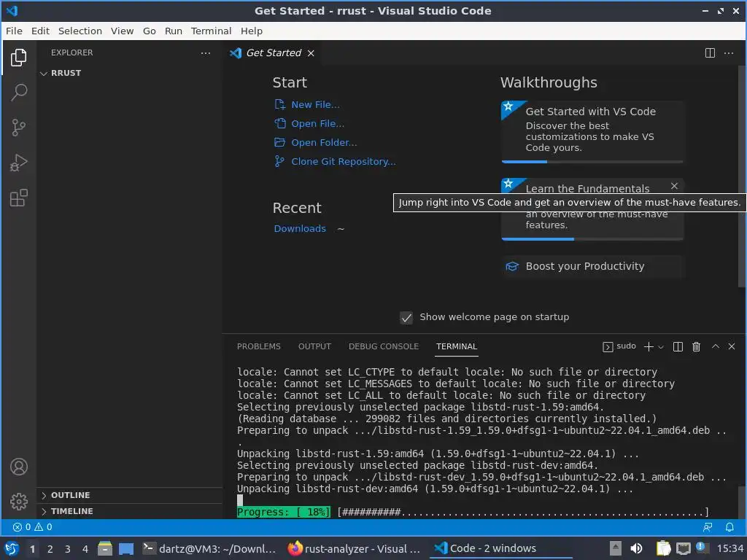Open the Search view in activity bar

tap(18, 93)
